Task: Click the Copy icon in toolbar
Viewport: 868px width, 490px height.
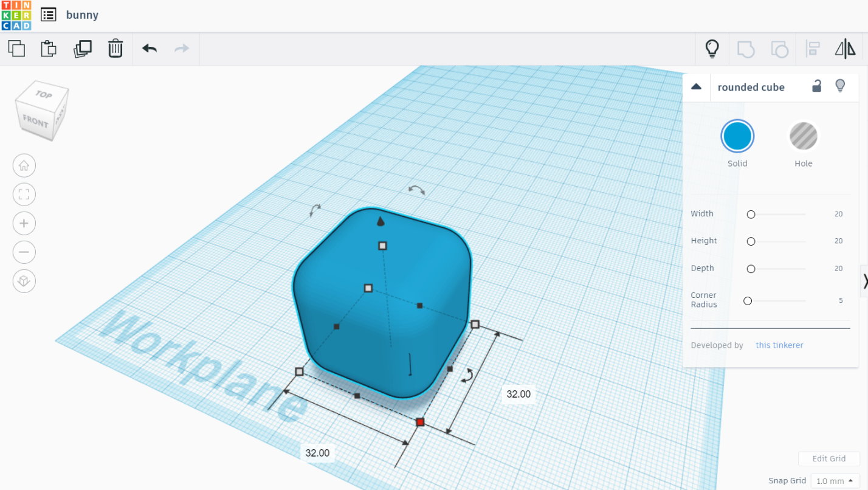Action: [x=16, y=49]
